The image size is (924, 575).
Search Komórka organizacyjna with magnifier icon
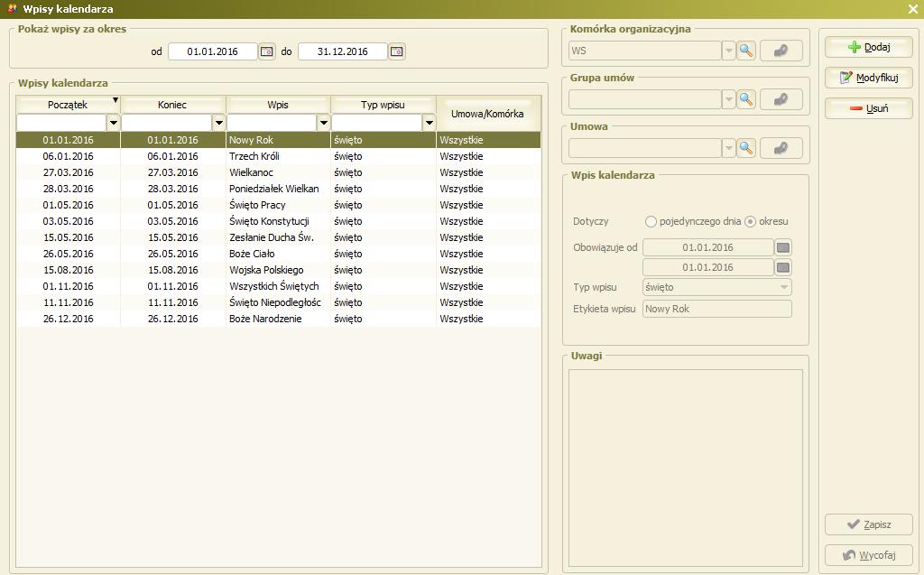point(746,51)
